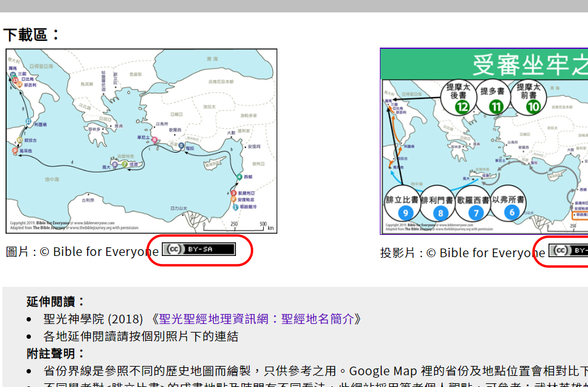Click marker 11 at 利基翁 on the left map
Viewport: 588px width, 387px height.
pyautogui.click(x=28, y=121)
